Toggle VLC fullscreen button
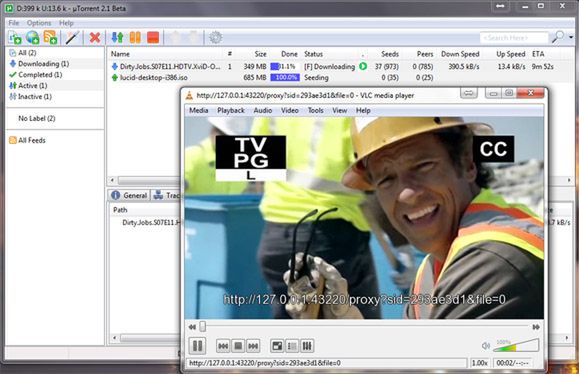Viewport: 579px width, 374px height. click(x=277, y=346)
